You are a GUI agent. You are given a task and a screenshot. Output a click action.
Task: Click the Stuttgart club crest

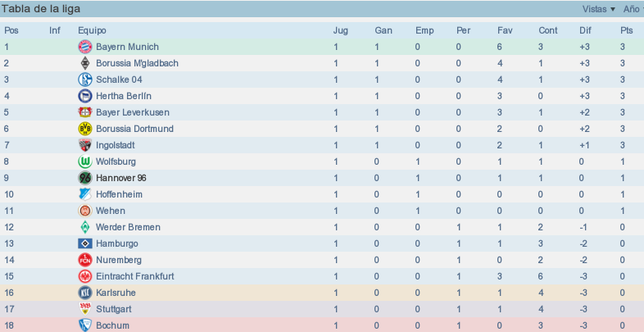tap(85, 309)
